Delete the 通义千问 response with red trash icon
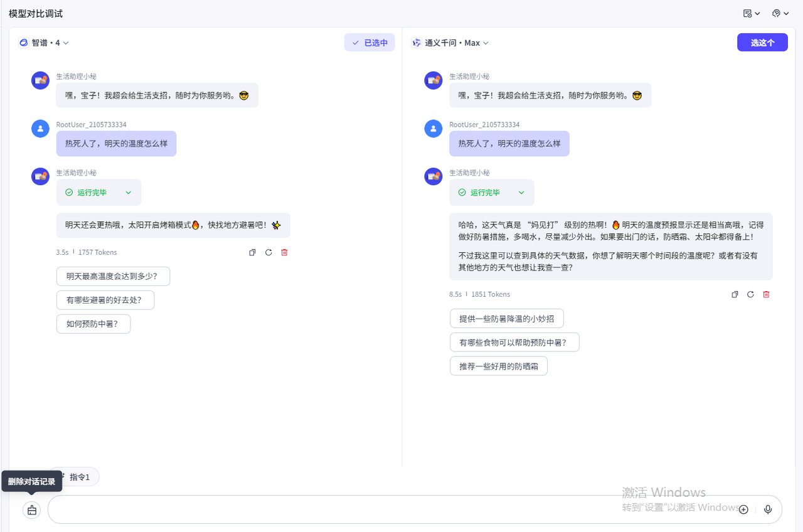 [766, 294]
